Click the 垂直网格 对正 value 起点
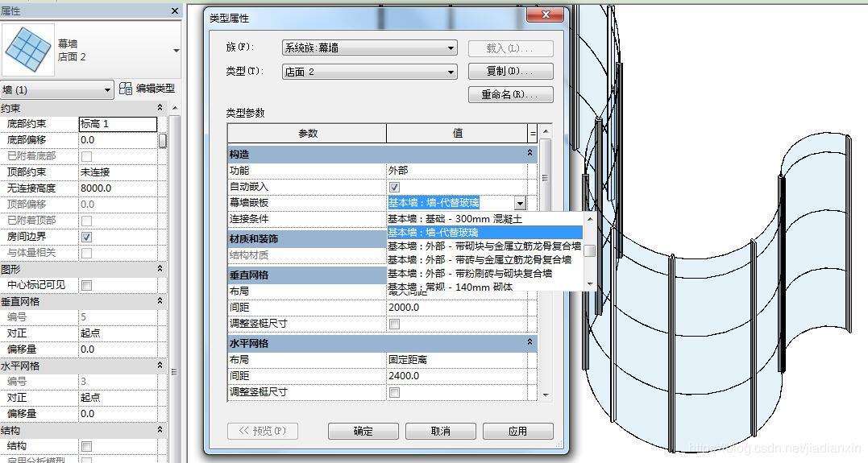The height and width of the screenshot is (463, 868). pyautogui.click(x=118, y=333)
